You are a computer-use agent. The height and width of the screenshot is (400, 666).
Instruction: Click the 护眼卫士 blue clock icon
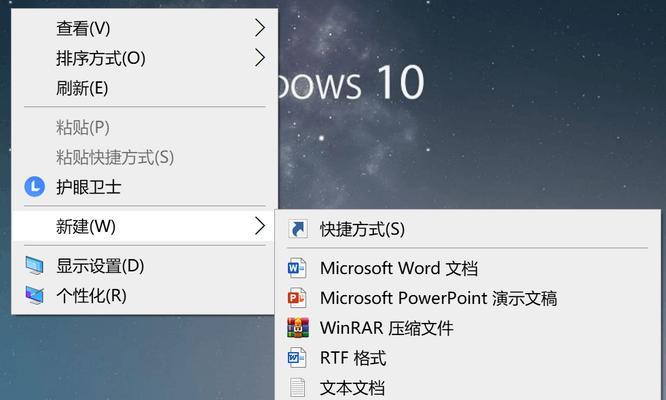(x=34, y=187)
